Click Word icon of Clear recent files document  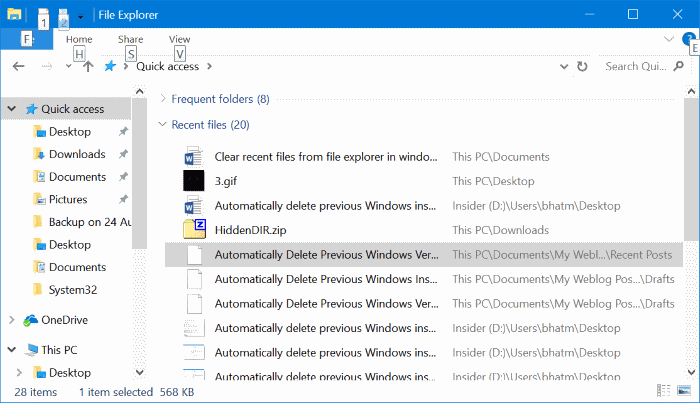(x=194, y=157)
